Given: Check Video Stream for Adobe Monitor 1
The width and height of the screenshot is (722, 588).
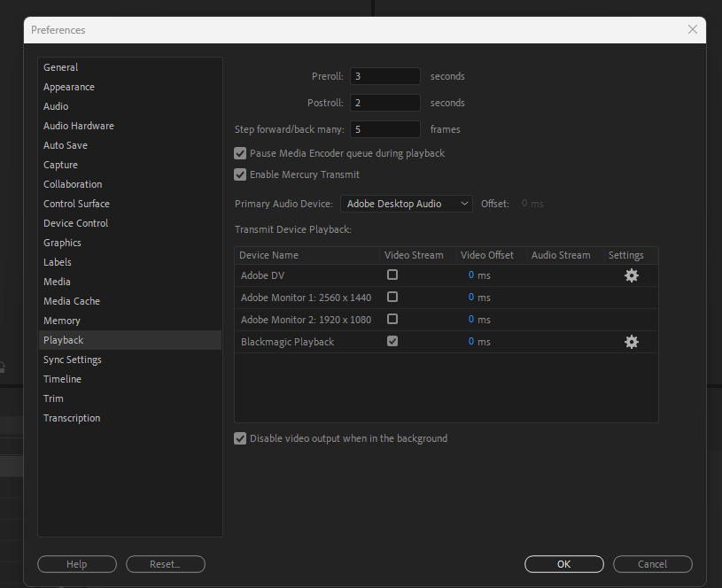Looking at the screenshot, I should pos(392,297).
